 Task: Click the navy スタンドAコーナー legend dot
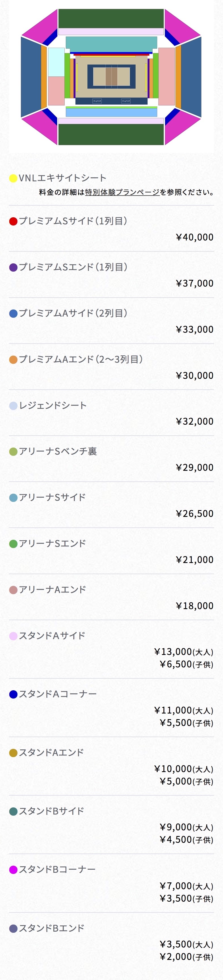pos(13,694)
